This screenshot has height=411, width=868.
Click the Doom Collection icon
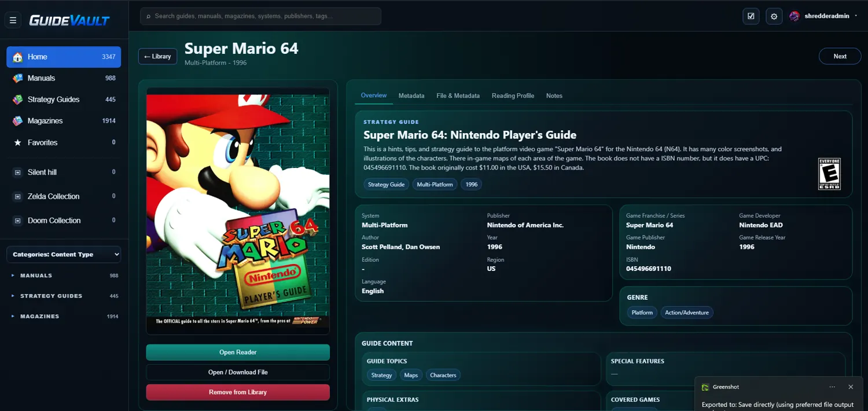(x=17, y=221)
